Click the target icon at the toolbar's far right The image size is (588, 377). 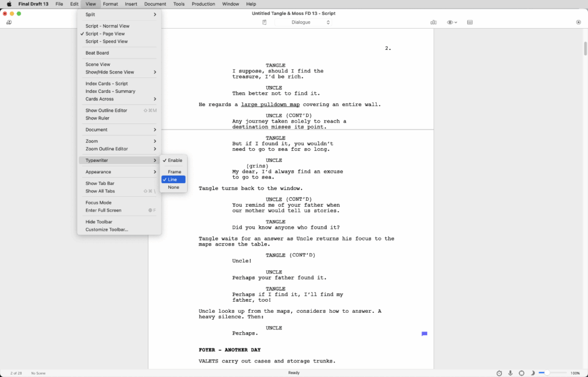(x=579, y=22)
